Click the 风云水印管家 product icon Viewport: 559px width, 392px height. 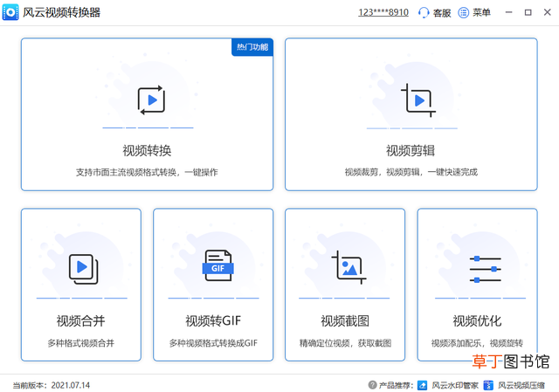tap(422, 385)
